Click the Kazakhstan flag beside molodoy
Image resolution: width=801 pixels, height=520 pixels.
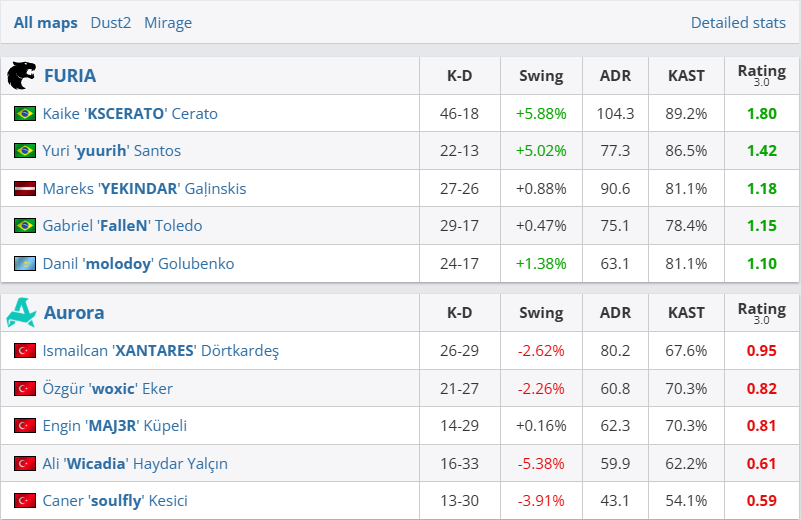[25, 264]
